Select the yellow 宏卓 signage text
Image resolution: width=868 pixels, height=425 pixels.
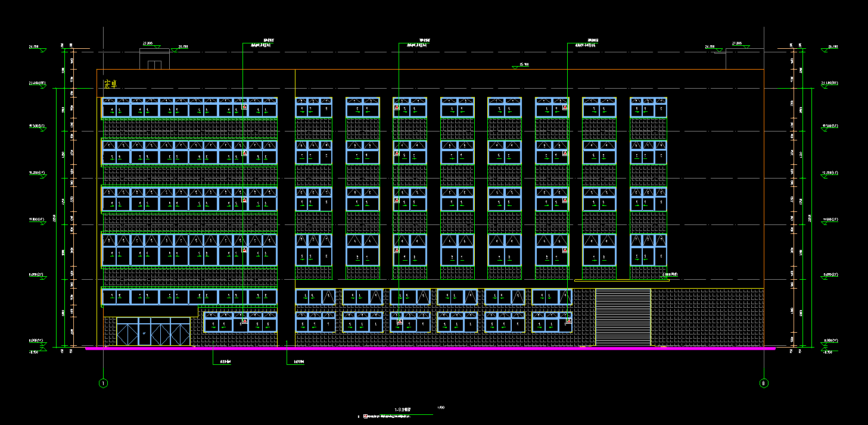[110, 85]
